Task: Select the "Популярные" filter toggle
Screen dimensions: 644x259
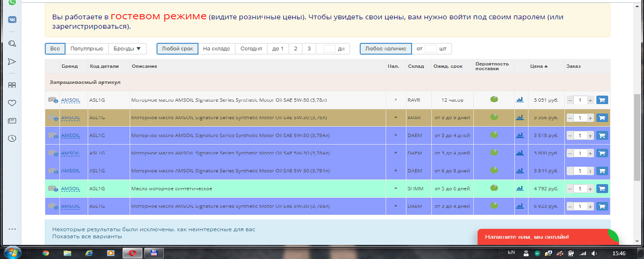Action: [87, 49]
